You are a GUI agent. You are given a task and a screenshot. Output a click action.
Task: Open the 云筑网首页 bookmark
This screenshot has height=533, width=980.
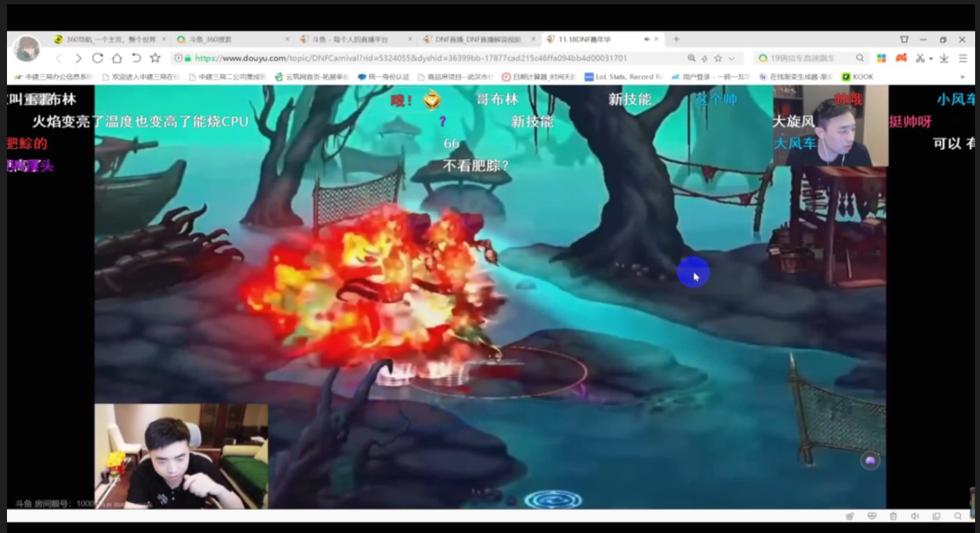click(x=311, y=77)
